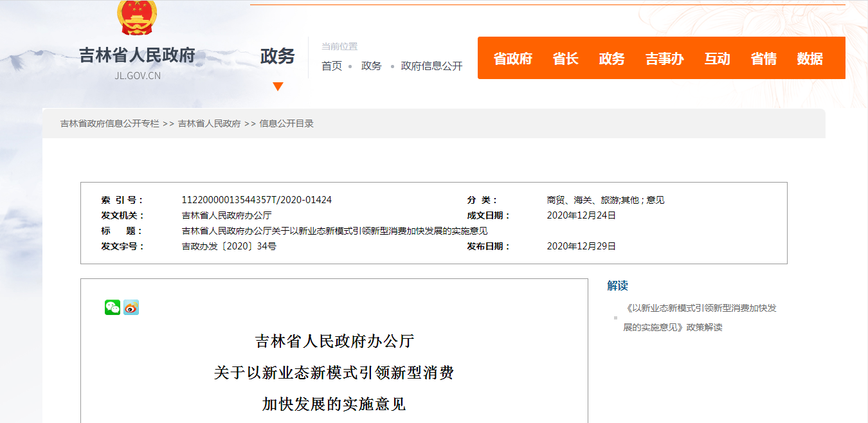The image size is (868, 423).
Task: Open 信息公开目录 link
Action: pyautogui.click(x=287, y=123)
